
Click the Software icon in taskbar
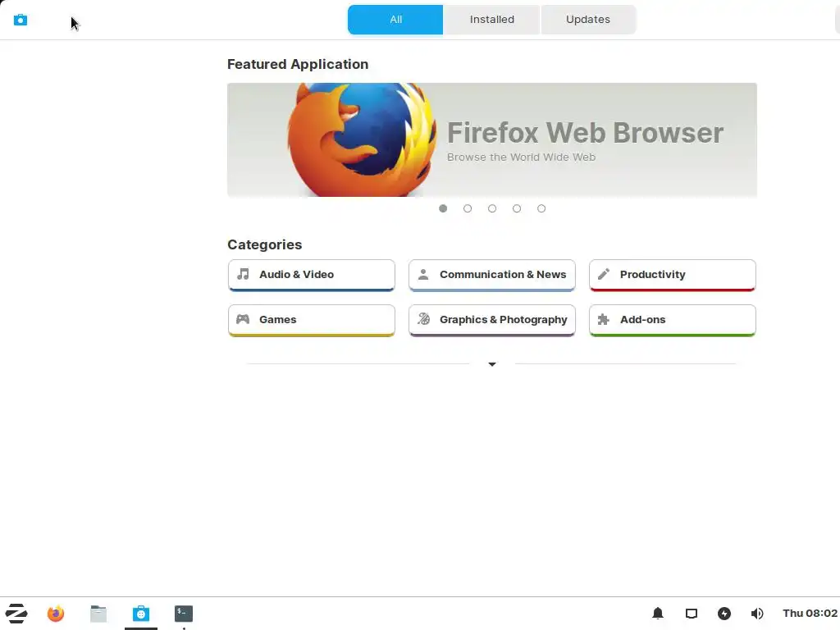141,614
